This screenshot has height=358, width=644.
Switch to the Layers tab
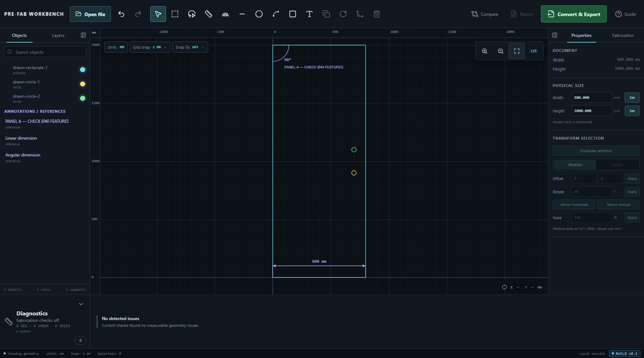pos(58,35)
